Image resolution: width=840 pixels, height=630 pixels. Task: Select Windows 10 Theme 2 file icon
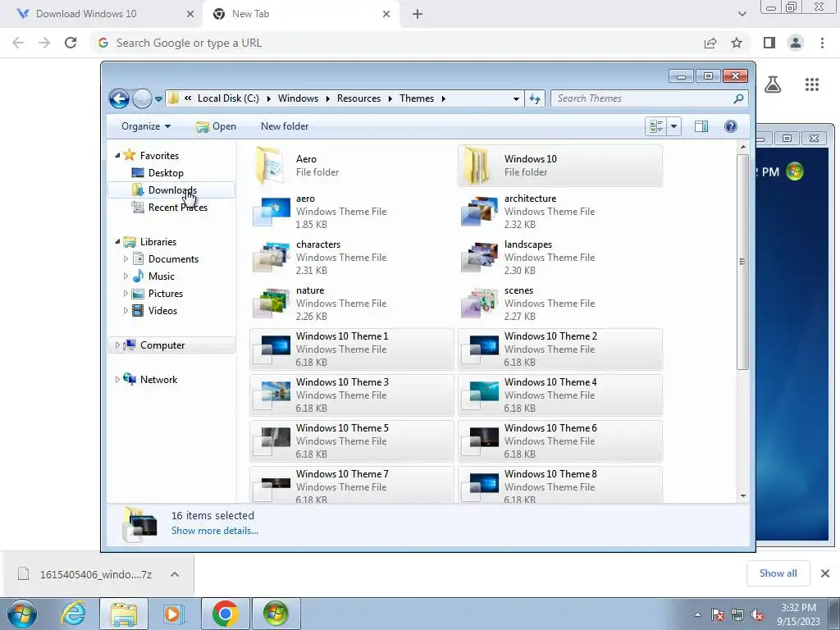pyautogui.click(x=479, y=349)
